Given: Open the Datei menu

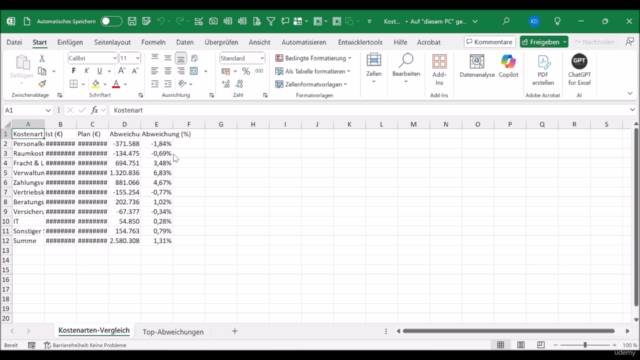Looking at the screenshot, I should [x=14, y=42].
